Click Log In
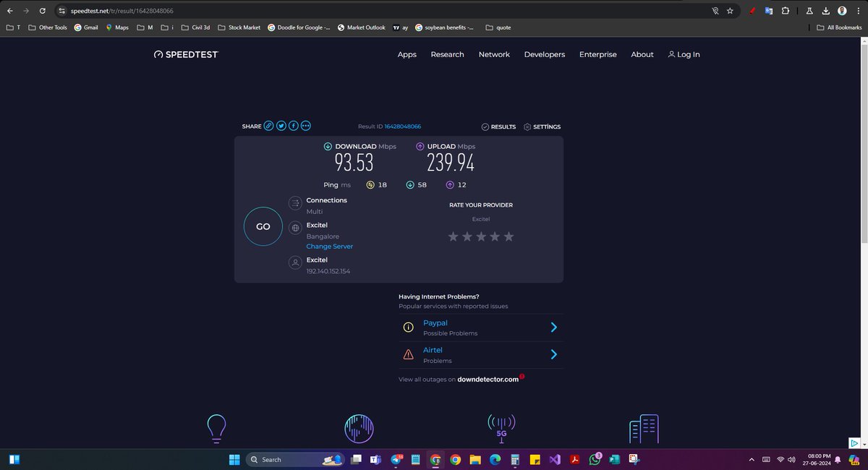 [x=684, y=54]
